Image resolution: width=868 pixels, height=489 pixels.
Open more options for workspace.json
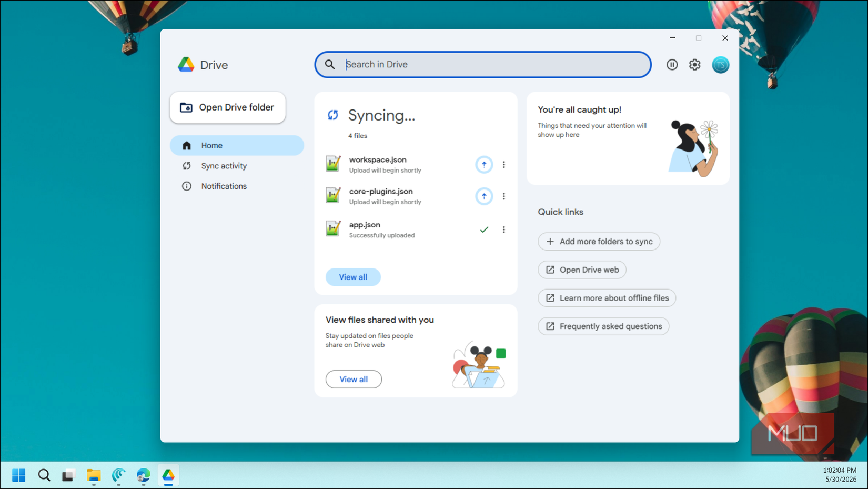(x=504, y=165)
